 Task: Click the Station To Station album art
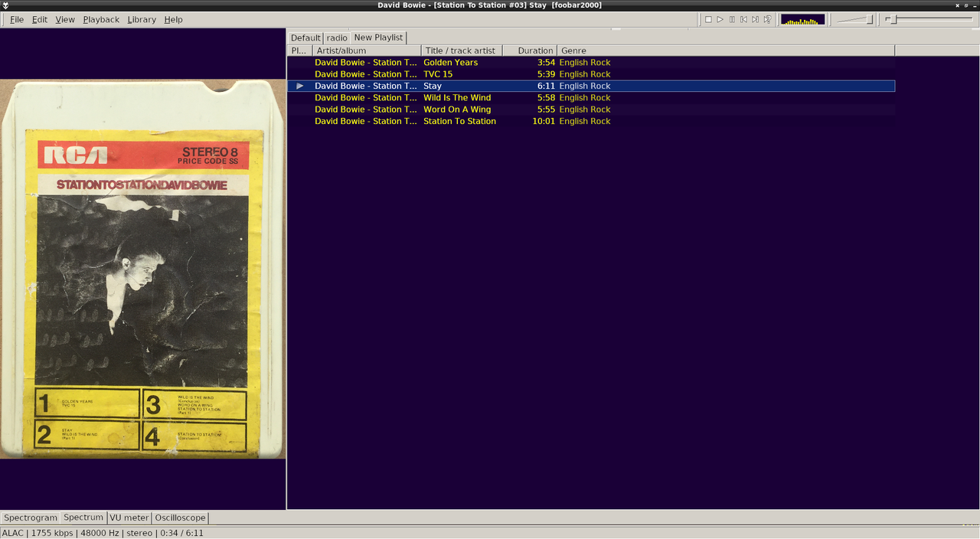(142, 269)
